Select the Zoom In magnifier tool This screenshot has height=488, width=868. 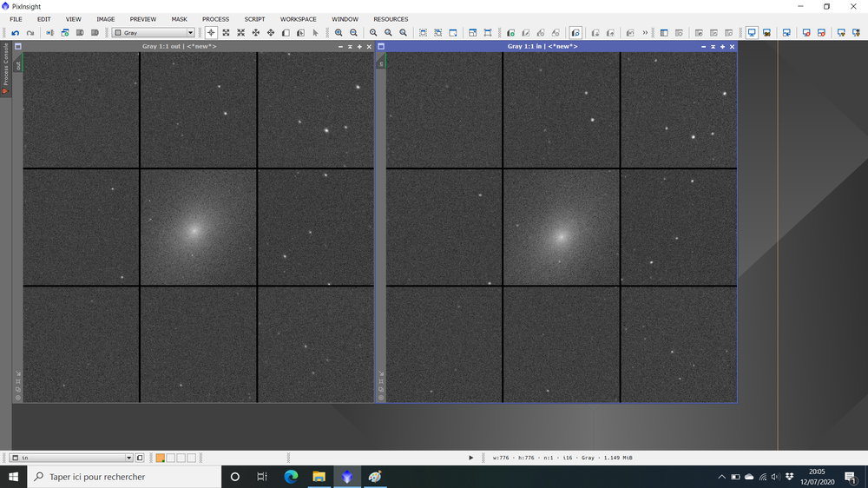point(339,33)
